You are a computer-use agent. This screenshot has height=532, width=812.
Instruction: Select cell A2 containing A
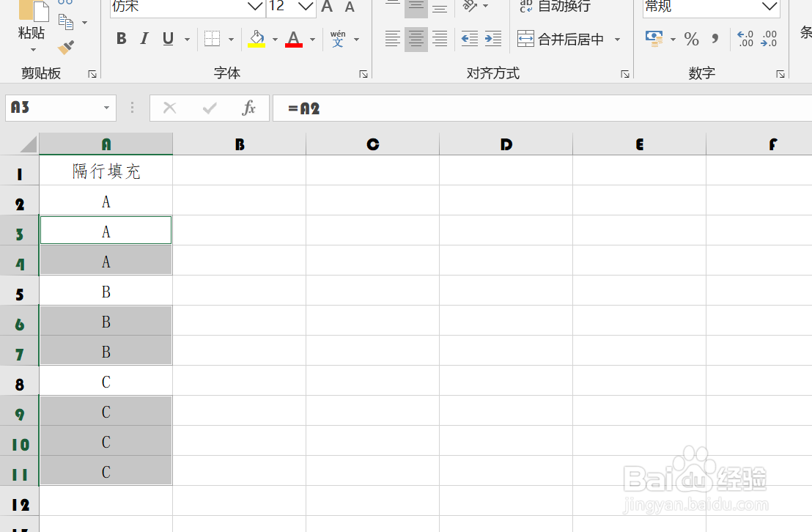point(106,201)
